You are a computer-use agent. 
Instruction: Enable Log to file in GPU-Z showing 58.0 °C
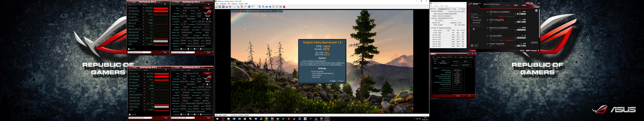pyautogui.click(x=130, y=115)
